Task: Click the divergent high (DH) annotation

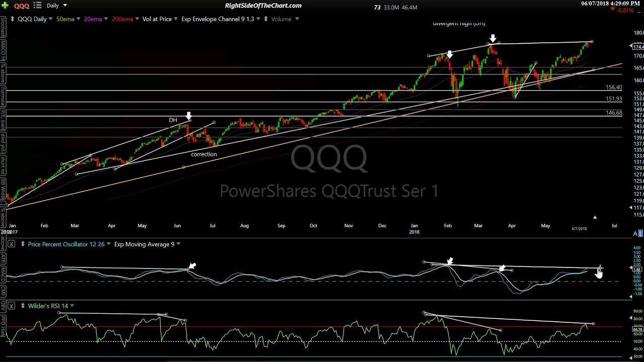Action: coord(459,23)
